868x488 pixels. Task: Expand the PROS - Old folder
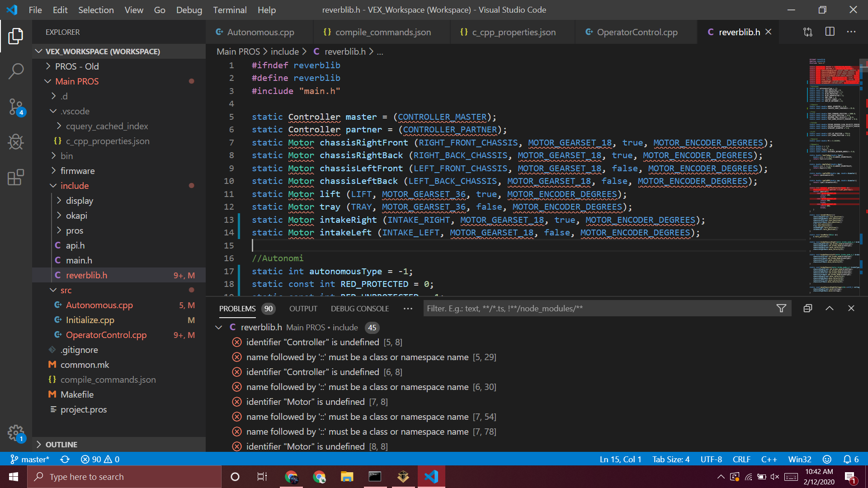[48, 66]
